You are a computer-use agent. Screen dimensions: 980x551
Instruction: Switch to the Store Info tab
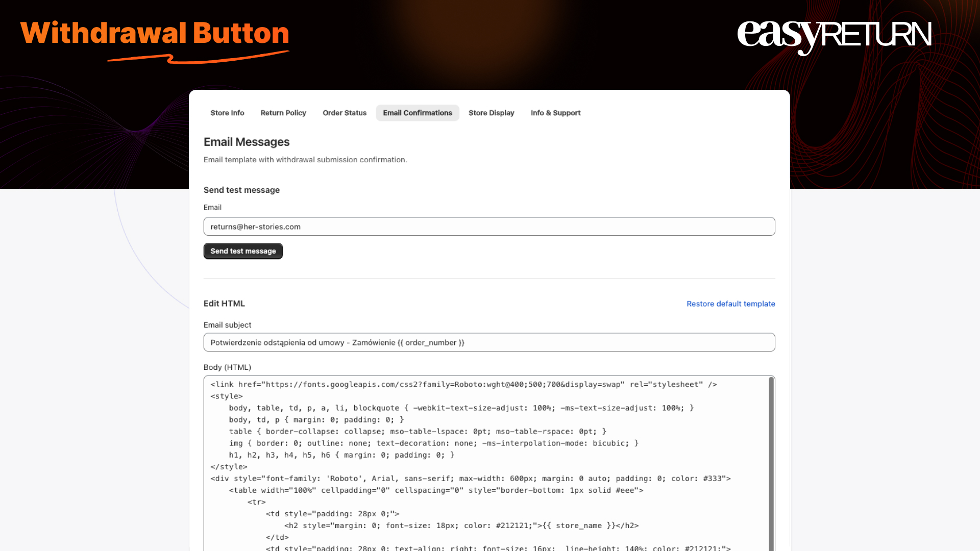tap(227, 113)
